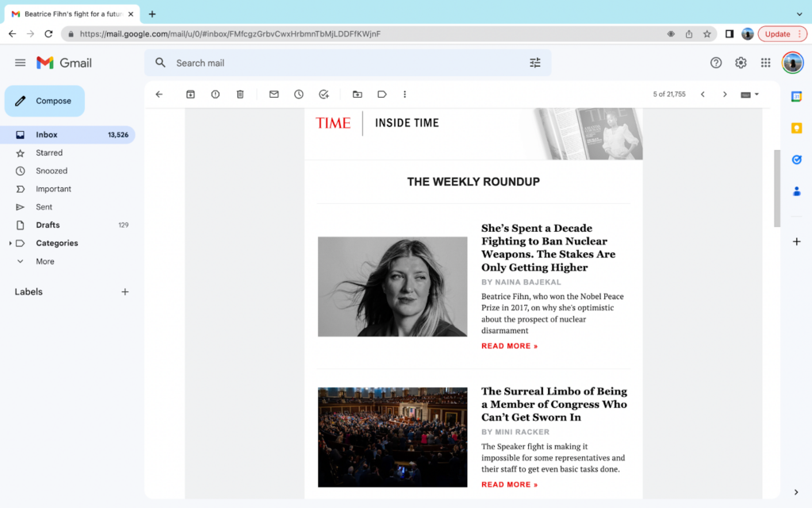Focus the Search mail field
Viewport: 812px width, 508px height.
click(x=348, y=63)
